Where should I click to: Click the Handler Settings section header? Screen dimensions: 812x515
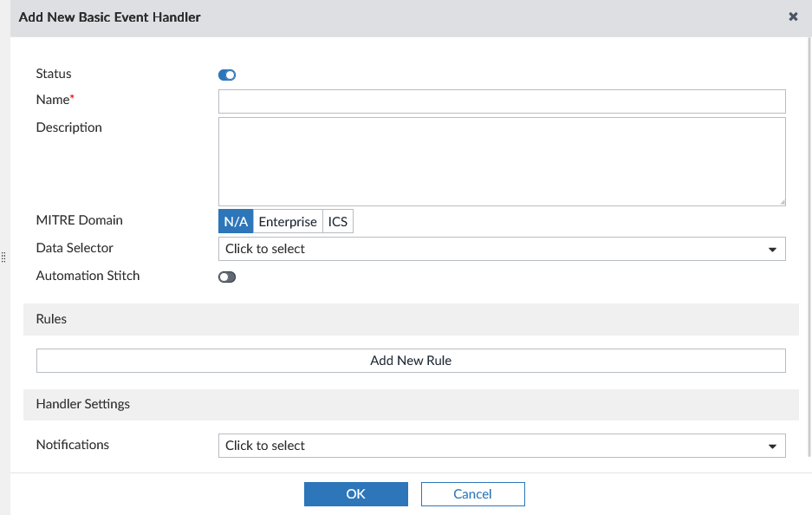pyautogui.click(x=82, y=404)
